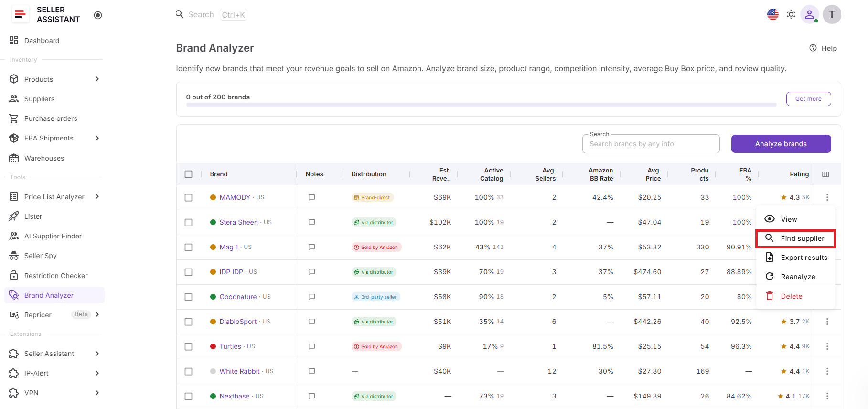
Task: Tick the DiabloSport row checkbox
Action: (189, 322)
